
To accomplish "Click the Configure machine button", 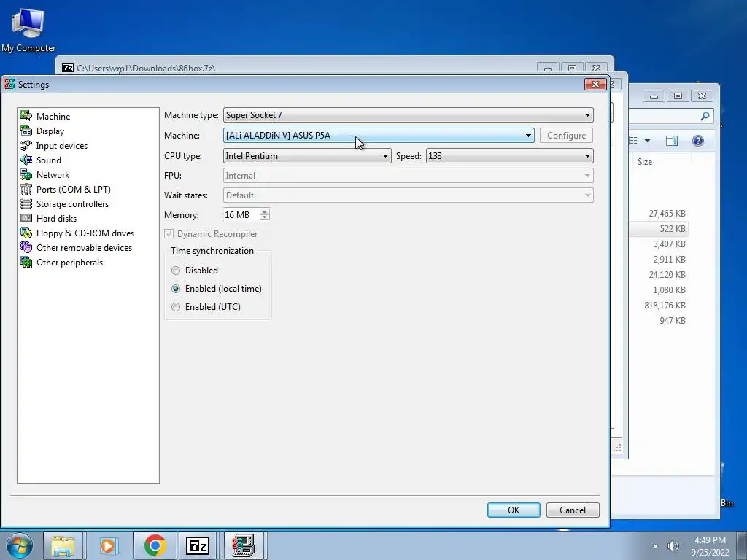I will click(566, 135).
